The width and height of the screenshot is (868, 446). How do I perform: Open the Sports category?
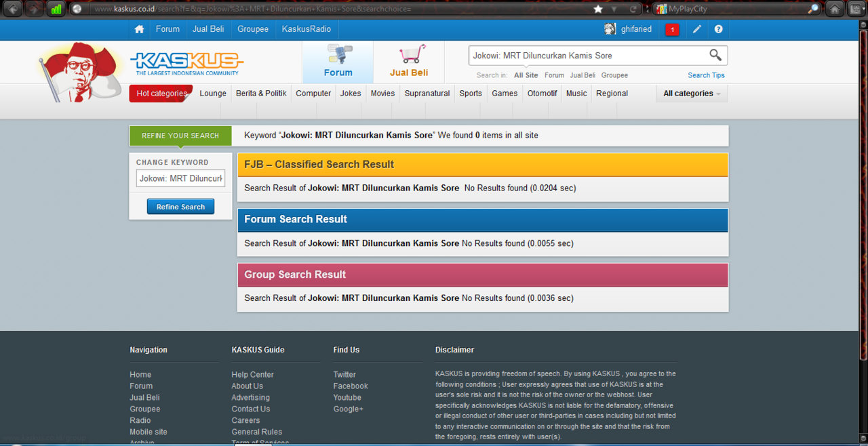[x=471, y=94]
